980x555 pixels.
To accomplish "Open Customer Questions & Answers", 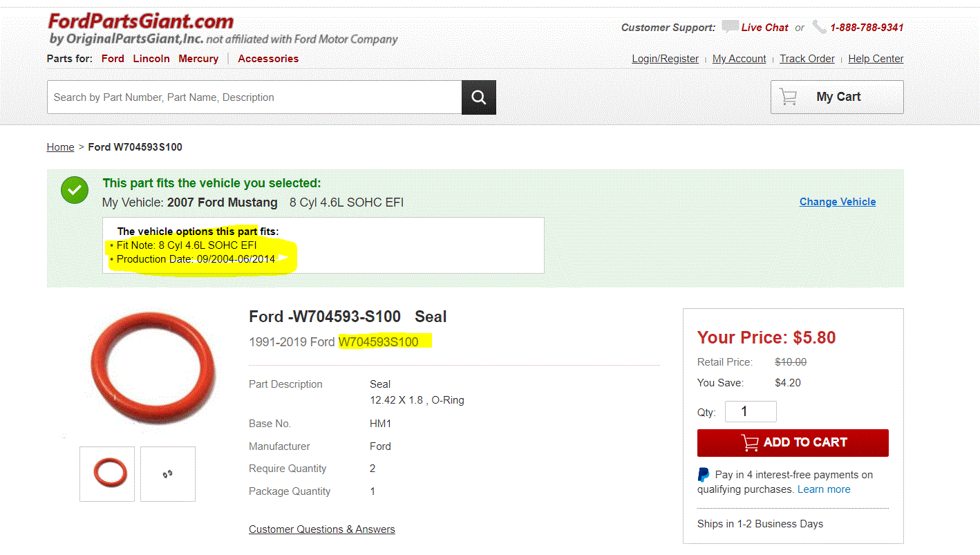I will (x=322, y=529).
